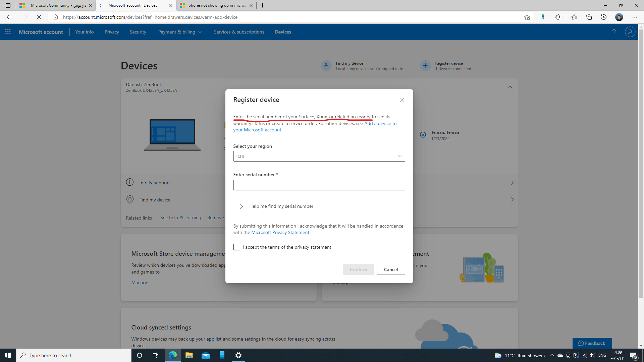Viewport: 644px width, 362px height.
Task: Click the site lock icon in address bar
Action: [56, 17]
